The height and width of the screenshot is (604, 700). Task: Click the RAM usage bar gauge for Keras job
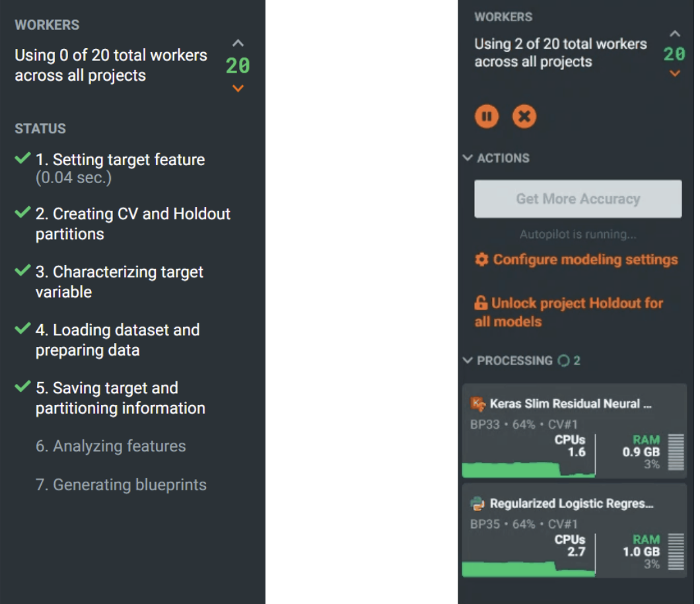tap(676, 452)
